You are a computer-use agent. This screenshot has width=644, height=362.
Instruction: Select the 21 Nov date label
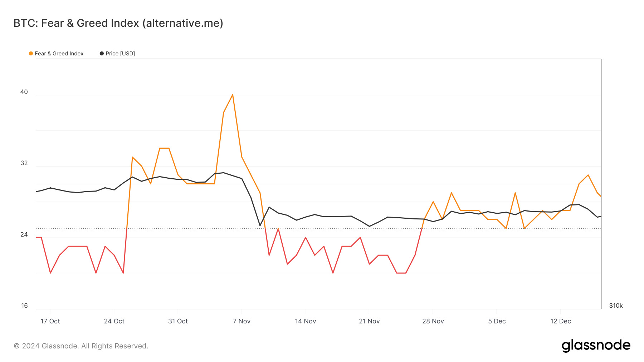point(369,321)
